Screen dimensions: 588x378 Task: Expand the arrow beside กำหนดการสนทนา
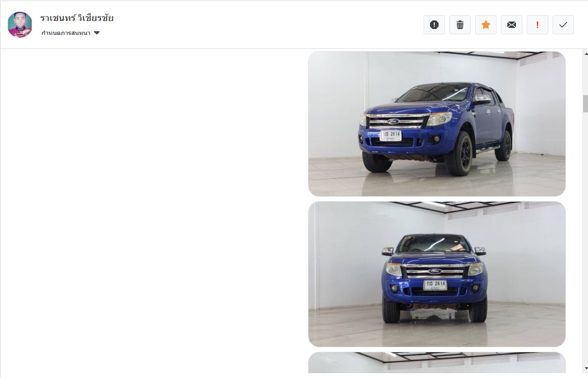pos(97,33)
